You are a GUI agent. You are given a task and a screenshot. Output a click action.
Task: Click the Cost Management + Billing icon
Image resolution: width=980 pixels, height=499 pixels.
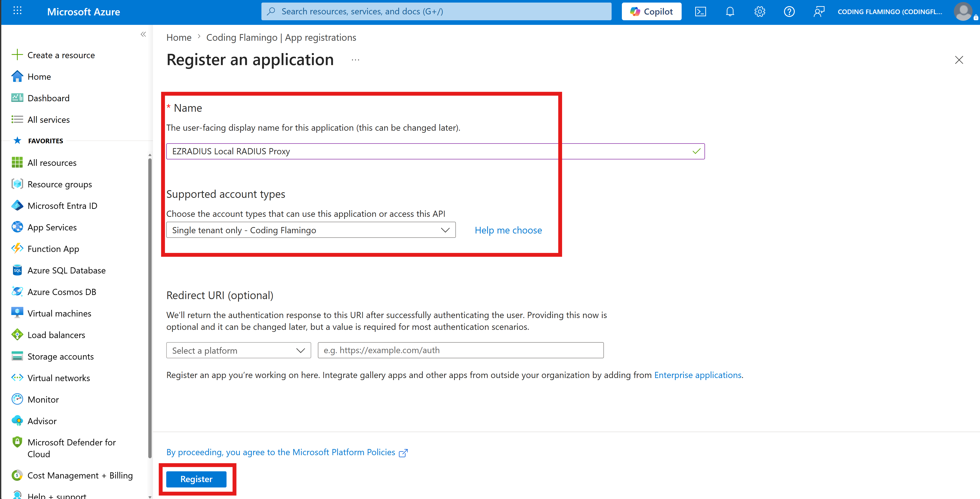tap(17, 475)
